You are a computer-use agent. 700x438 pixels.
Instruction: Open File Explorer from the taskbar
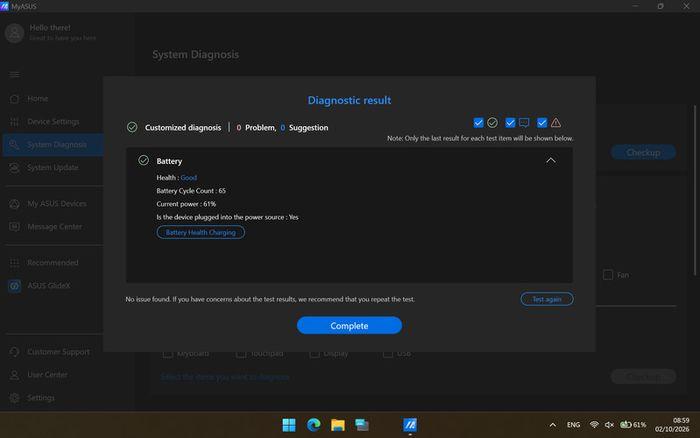(338, 425)
